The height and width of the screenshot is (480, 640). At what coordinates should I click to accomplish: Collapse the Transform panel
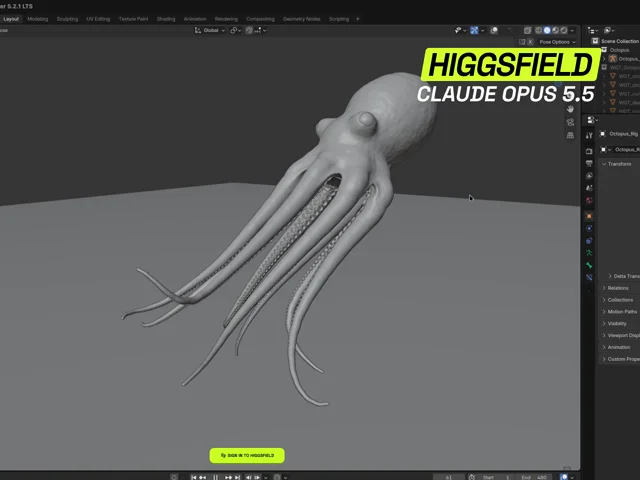[604, 164]
